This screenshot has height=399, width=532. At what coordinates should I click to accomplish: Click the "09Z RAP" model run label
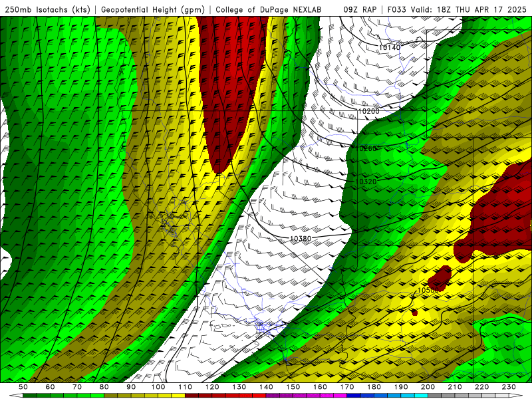[x=360, y=9]
